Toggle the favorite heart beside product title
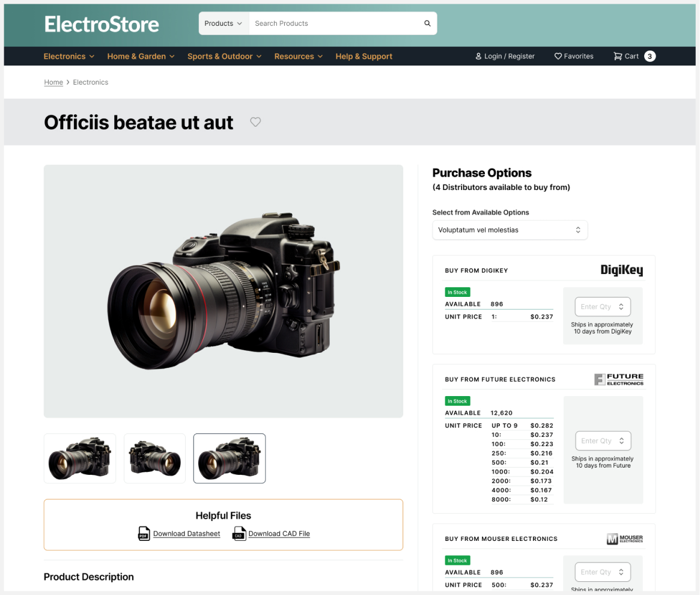This screenshot has height=595, width=700. click(255, 121)
